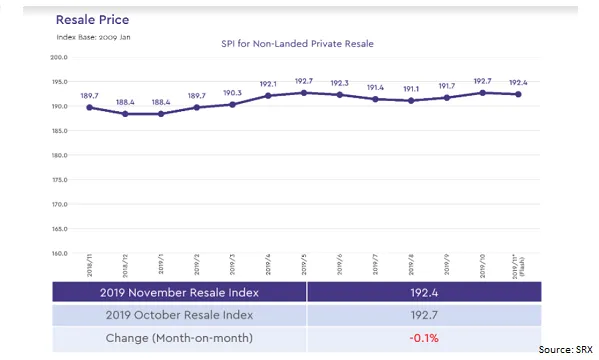
Task: Click the 2019 November Resale Index row label
Action: tap(179, 292)
